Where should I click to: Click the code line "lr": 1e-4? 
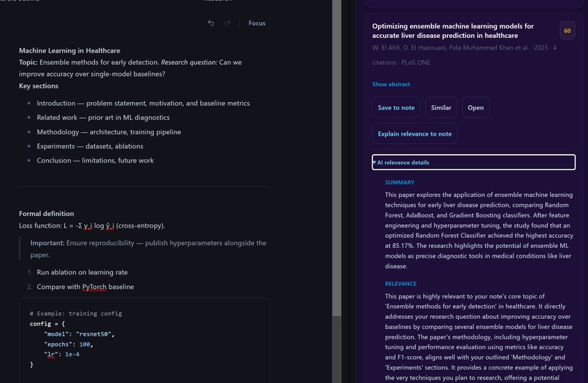click(x=61, y=354)
